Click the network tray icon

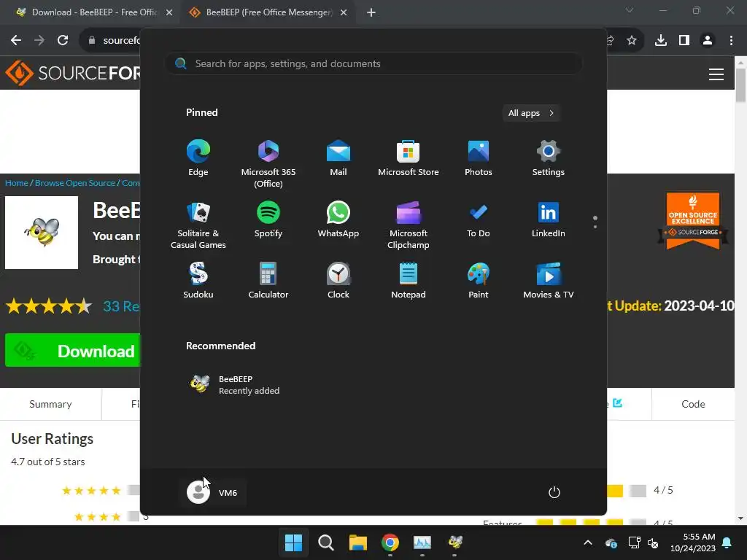pos(634,542)
